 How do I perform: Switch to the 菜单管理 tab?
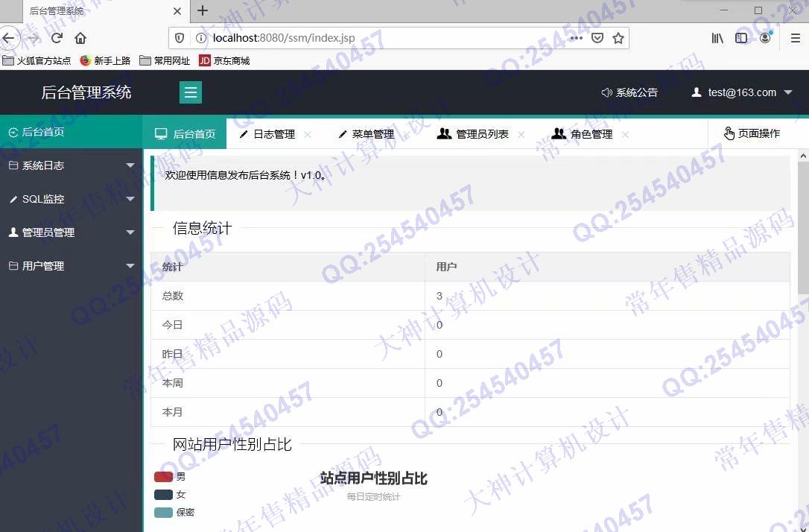(x=372, y=134)
